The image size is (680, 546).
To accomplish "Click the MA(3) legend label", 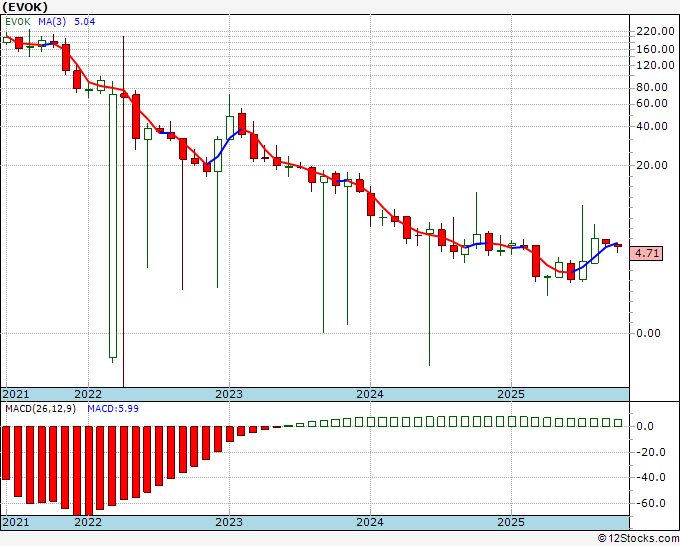I will coord(52,22).
